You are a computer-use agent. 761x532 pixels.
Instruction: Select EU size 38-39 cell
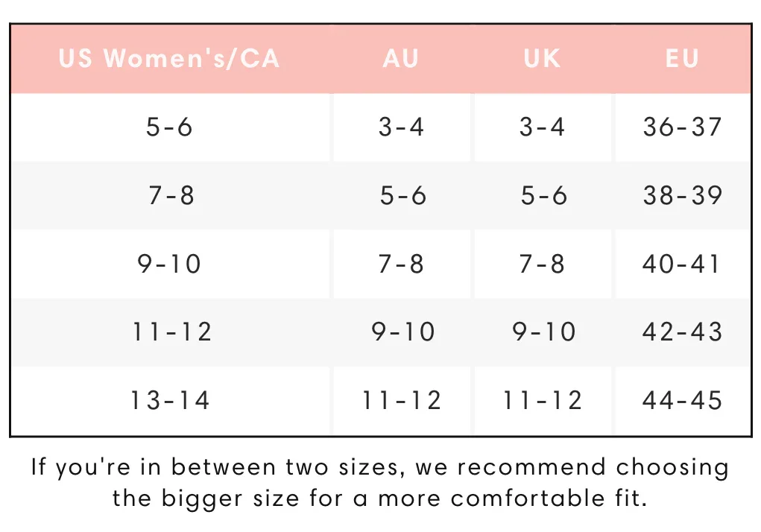click(682, 195)
